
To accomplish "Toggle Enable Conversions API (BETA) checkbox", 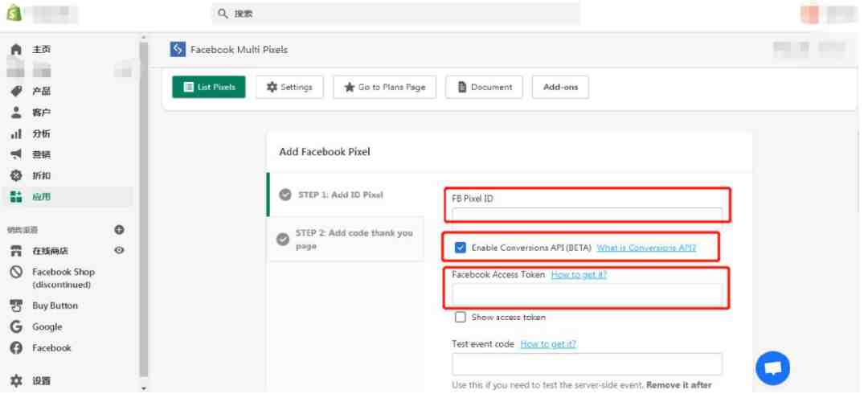I will pos(460,248).
